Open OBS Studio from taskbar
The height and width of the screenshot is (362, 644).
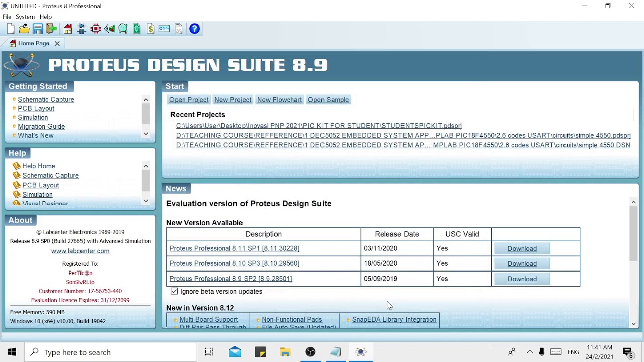coord(310,352)
